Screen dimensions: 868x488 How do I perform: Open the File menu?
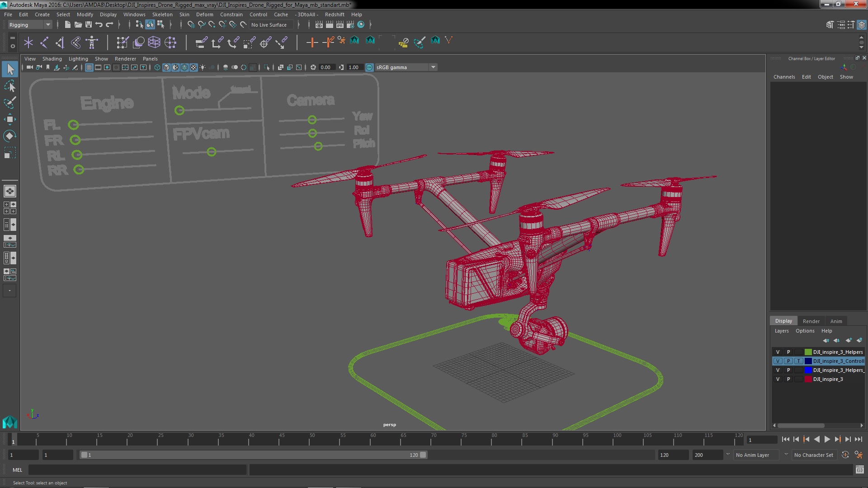(x=8, y=14)
